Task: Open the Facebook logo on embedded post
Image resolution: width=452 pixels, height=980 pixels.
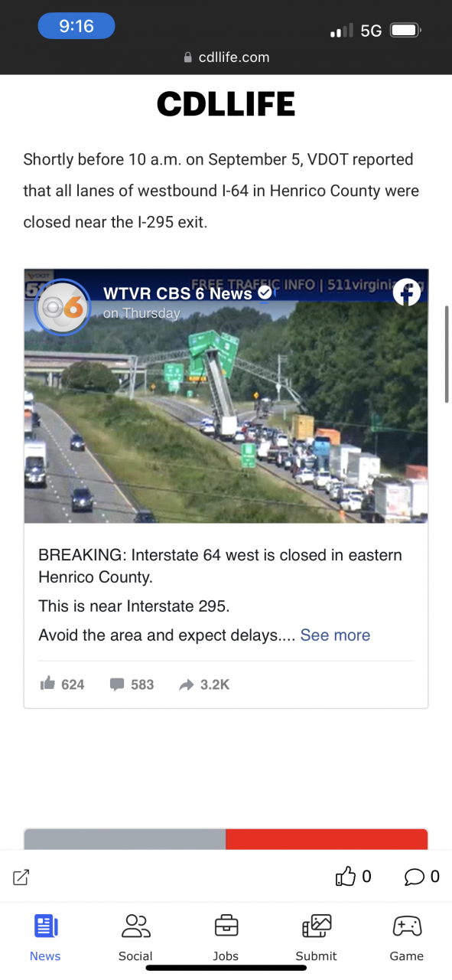Action: click(x=407, y=292)
